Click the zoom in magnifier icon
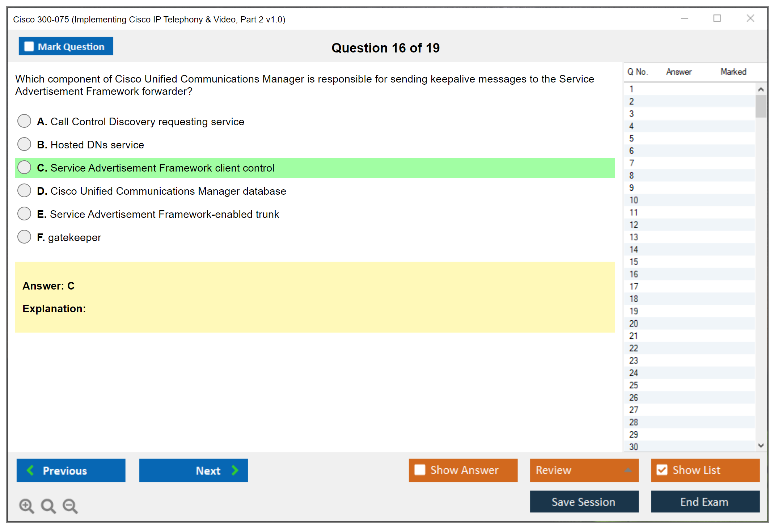Image resolution: width=778 pixels, height=532 pixels. point(26,505)
